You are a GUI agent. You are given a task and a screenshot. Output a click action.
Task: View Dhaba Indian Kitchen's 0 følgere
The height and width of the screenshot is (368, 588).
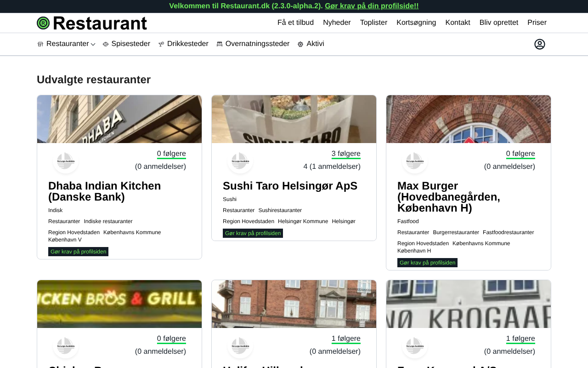pos(171,154)
